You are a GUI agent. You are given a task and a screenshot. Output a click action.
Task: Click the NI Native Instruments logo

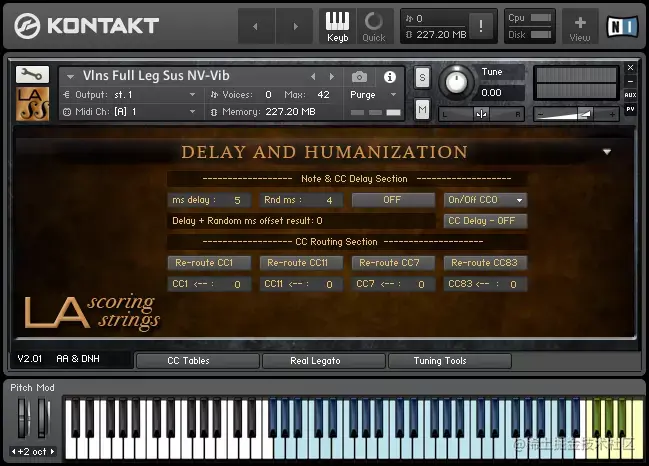pyautogui.click(x=623, y=26)
